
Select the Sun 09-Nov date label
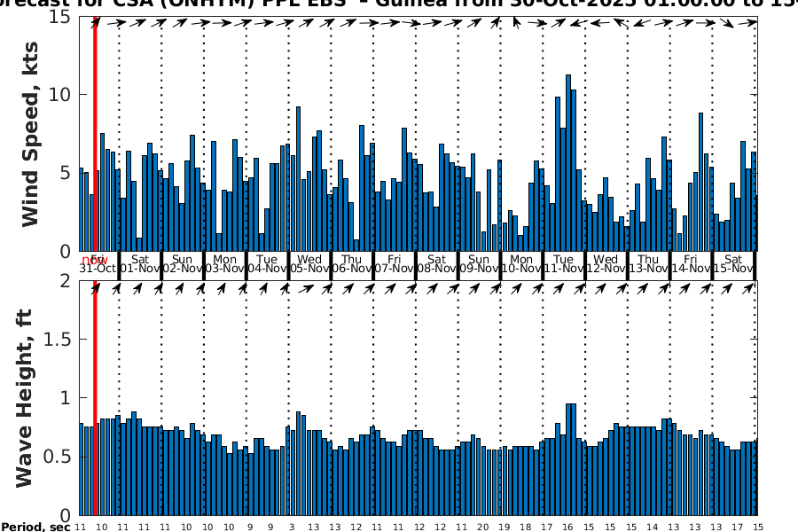[479, 263]
